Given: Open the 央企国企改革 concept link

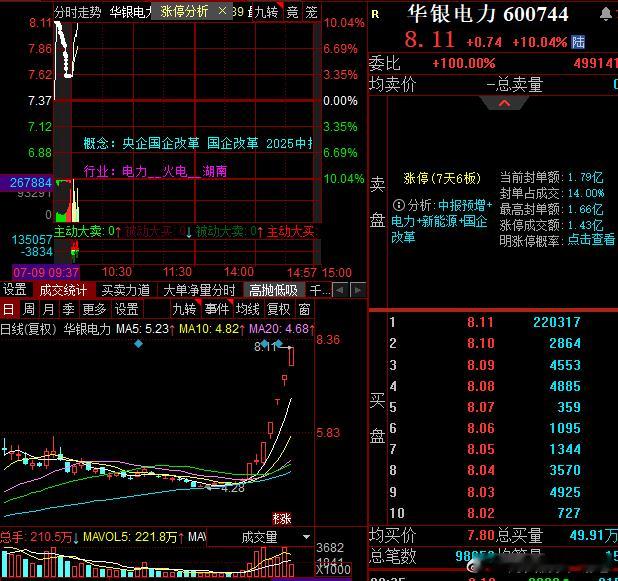Looking at the screenshot, I should (161, 143).
